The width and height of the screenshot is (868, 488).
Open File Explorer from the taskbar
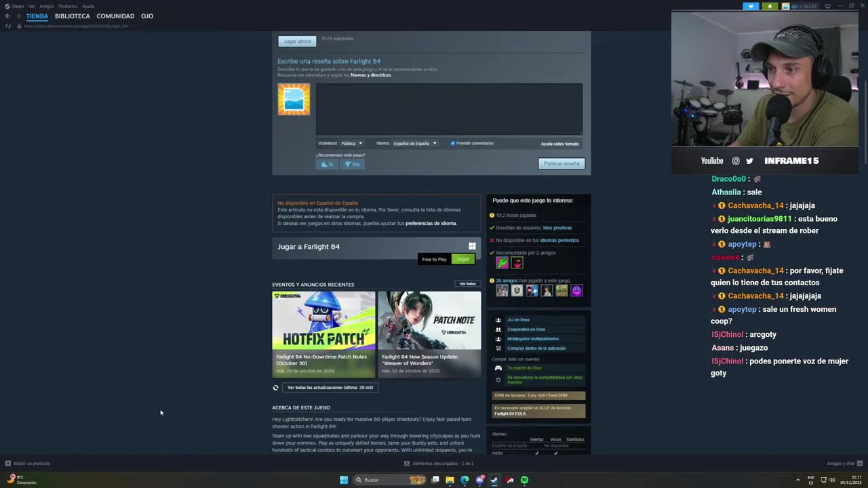point(450,480)
